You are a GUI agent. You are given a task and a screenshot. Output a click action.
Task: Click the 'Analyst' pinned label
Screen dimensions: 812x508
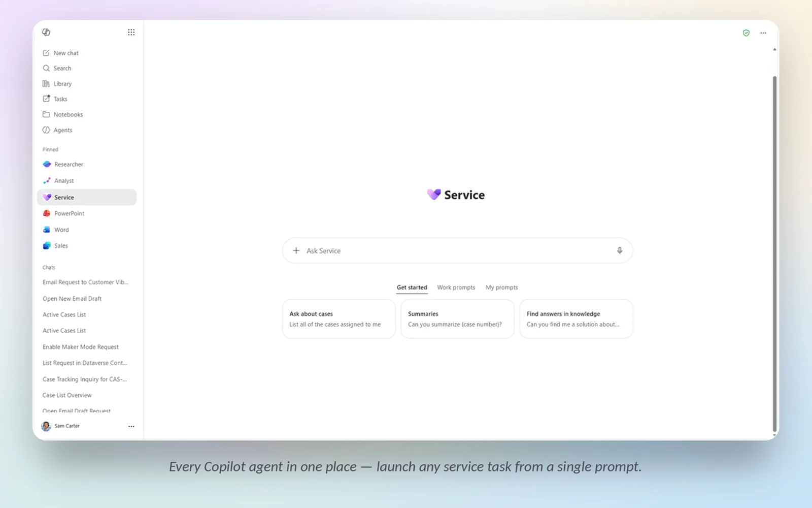click(64, 181)
